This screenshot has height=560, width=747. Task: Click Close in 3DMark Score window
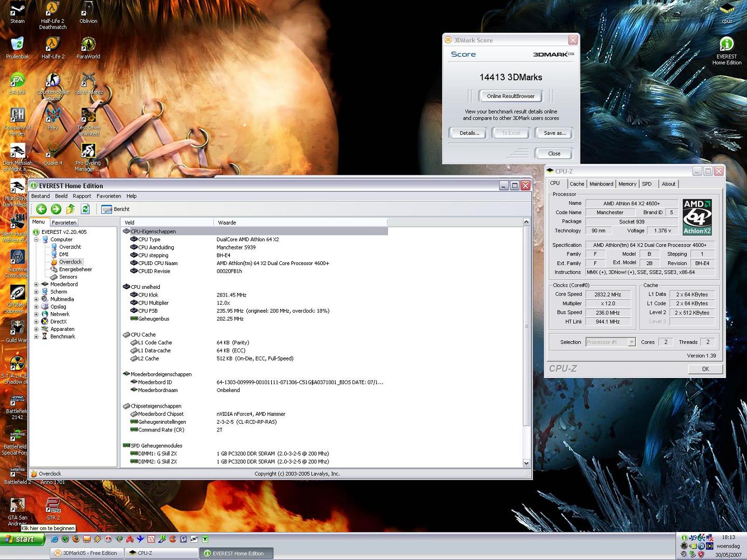click(554, 153)
